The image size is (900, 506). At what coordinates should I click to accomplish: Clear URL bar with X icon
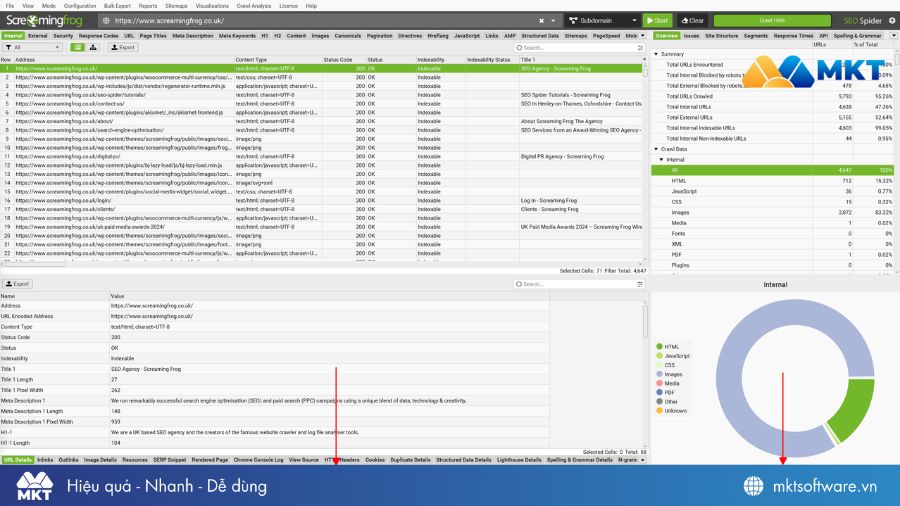tap(541, 21)
